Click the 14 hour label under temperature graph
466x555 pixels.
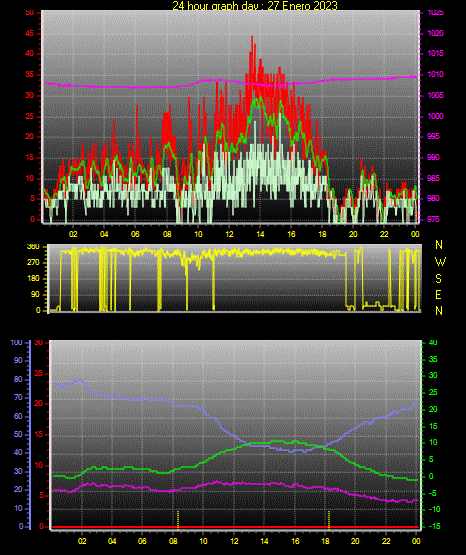pyautogui.click(x=264, y=541)
